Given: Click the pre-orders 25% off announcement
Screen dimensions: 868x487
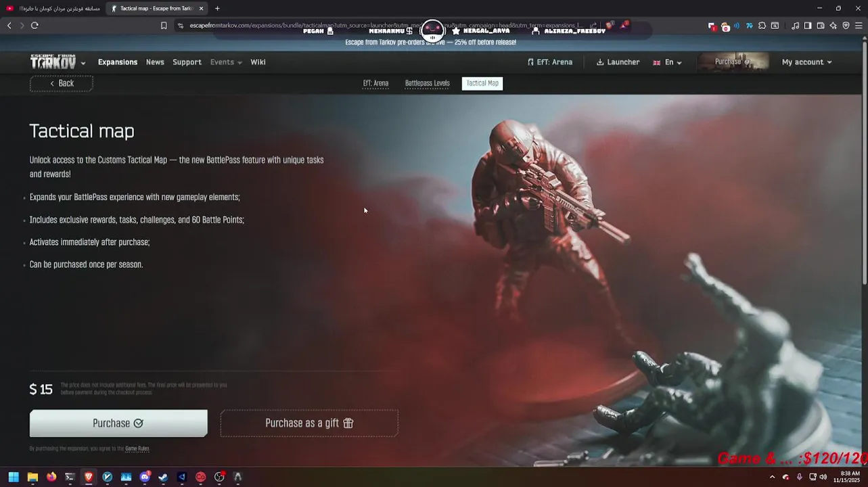Looking at the screenshot, I should [431, 43].
